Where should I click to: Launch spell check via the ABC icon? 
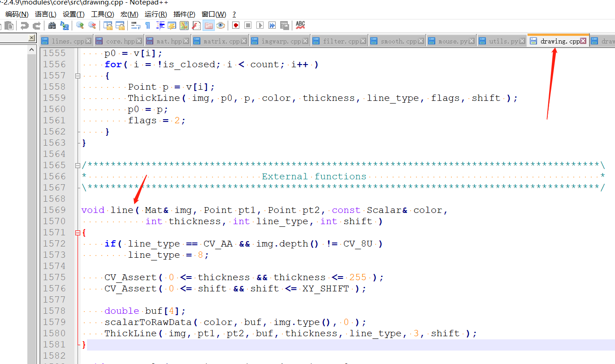tap(300, 26)
